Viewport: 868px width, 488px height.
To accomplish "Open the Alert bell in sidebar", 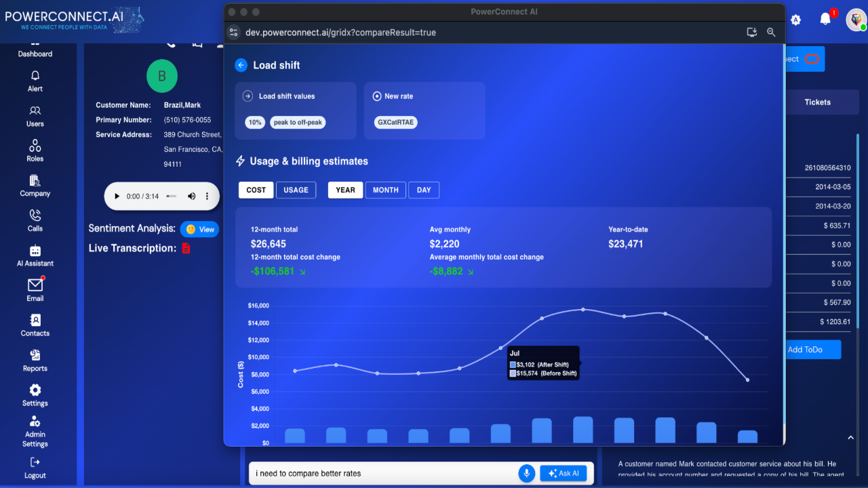I will pyautogui.click(x=35, y=76).
